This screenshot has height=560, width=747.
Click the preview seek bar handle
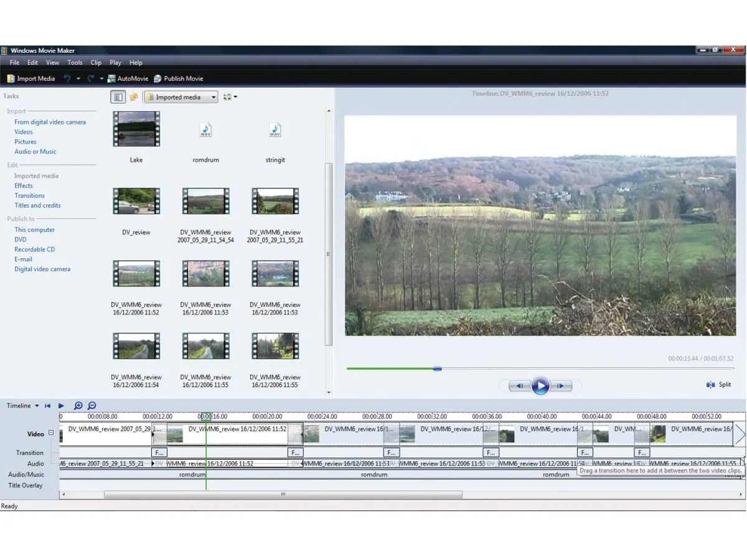[x=438, y=368]
